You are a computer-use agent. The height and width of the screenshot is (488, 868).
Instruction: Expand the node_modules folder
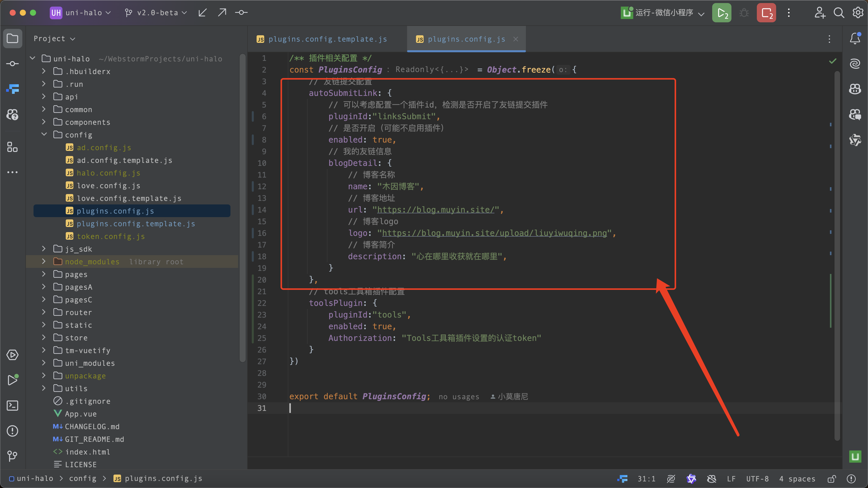tap(44, 261)
